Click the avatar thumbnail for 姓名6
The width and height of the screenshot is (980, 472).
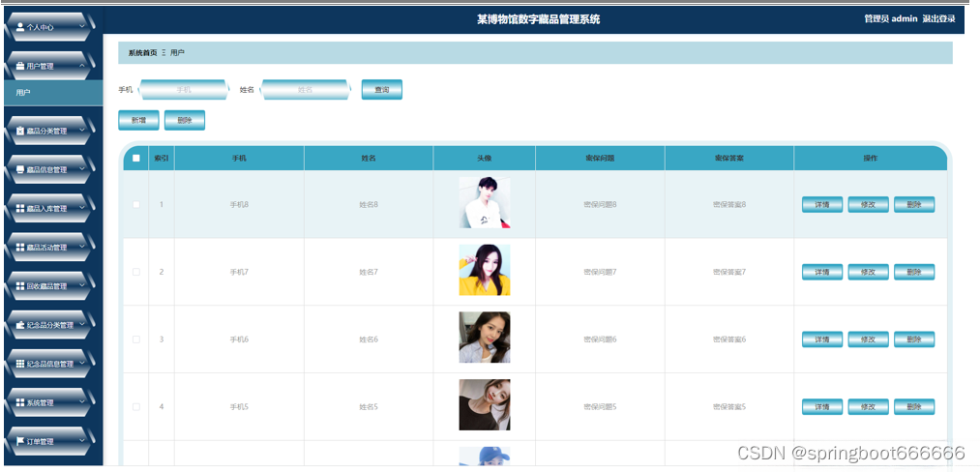click(x=485, y=338)
